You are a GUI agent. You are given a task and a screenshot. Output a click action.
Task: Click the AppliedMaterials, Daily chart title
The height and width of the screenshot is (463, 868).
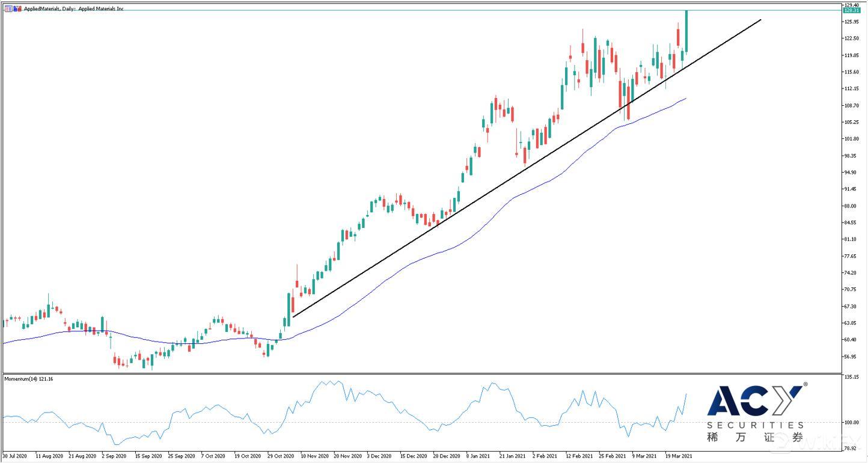pos(73,8)
